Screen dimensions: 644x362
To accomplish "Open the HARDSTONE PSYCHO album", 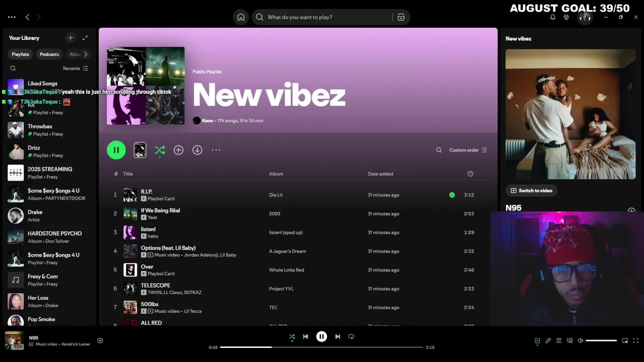I will (x=49, y=237).
